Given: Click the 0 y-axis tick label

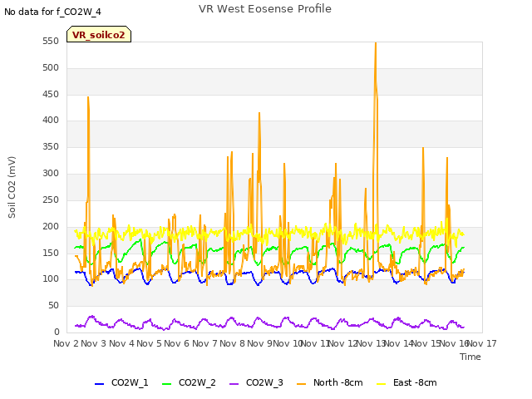Looking at the screenshot, I should [x=57, y=332].
